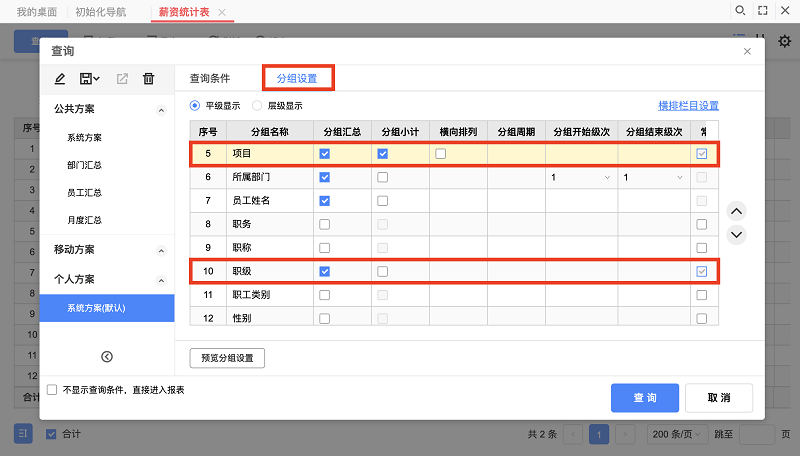Check 不显示查询条件，直接进入报表 checkbox
The image size is (800, 456).
[x=52, y=390]
